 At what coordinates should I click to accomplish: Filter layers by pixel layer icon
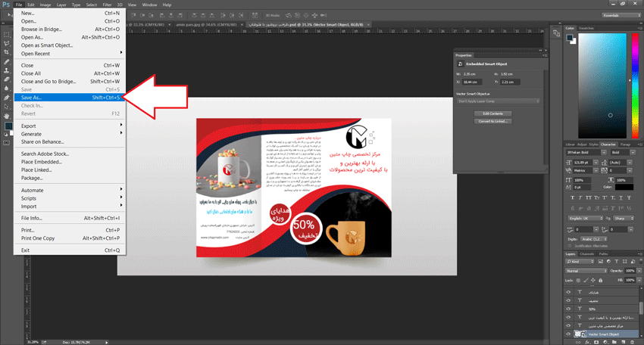[601, 261]
